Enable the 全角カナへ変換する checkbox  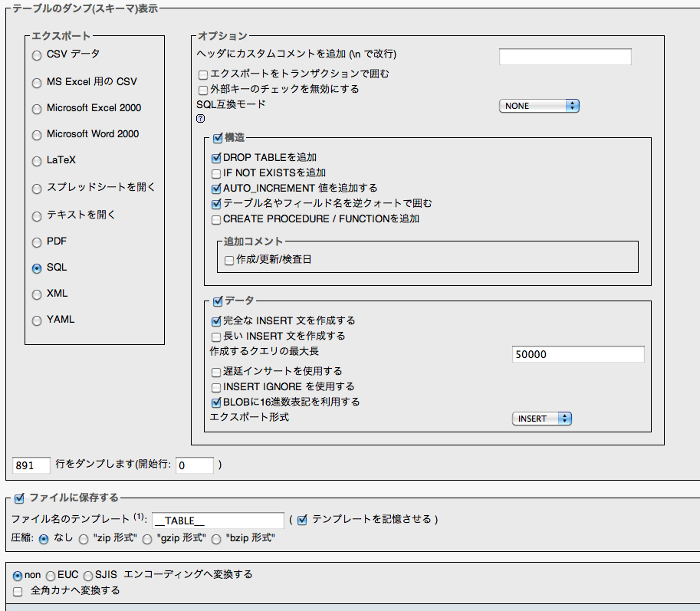pos(18,591)
